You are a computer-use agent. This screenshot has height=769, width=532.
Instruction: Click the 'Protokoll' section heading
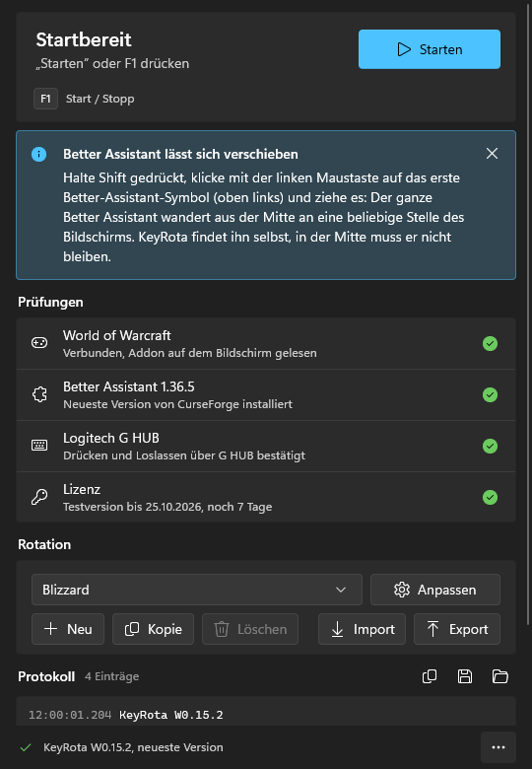46,676
